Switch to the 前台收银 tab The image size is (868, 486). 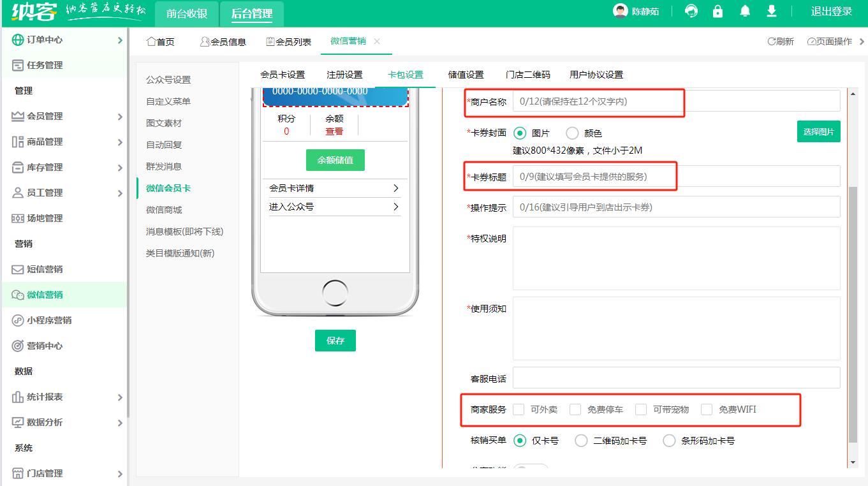[187, 14]
